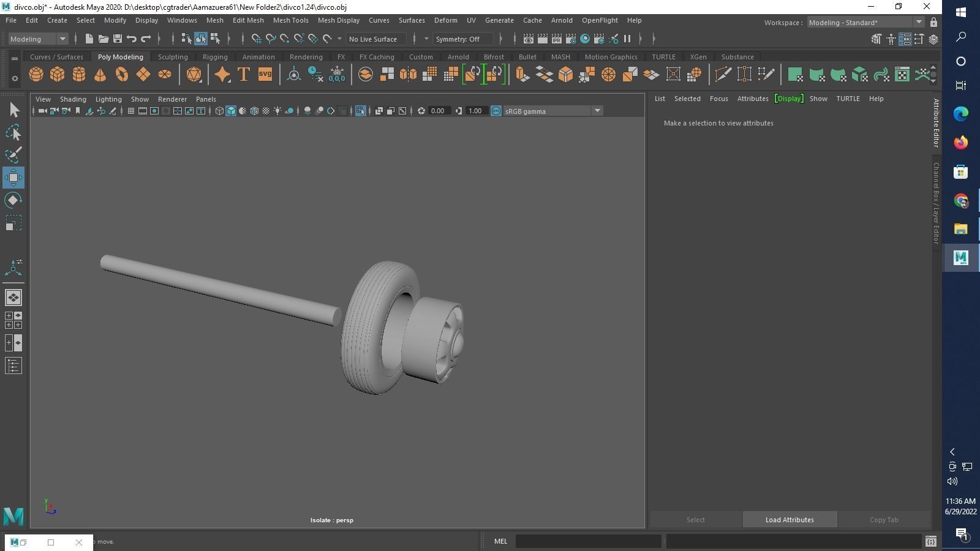Create a Polygon Cube from shelf
980x551 pixels.
(58, 75)
